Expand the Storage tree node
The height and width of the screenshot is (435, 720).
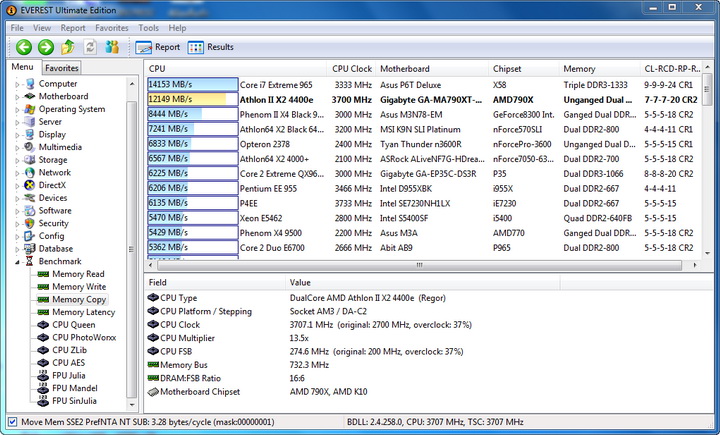17,161
